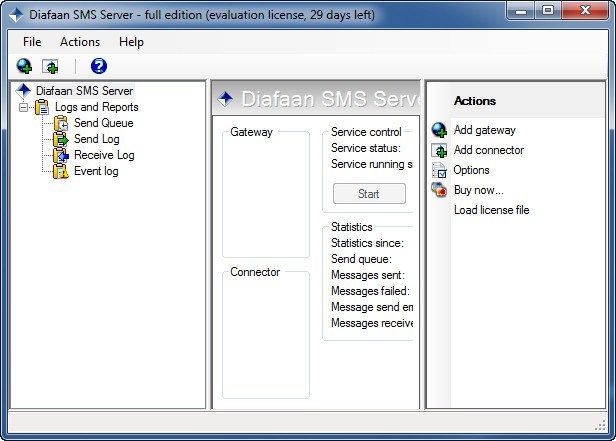
Task: Click the resize grip in status bar
Action: tap(600, 425)
